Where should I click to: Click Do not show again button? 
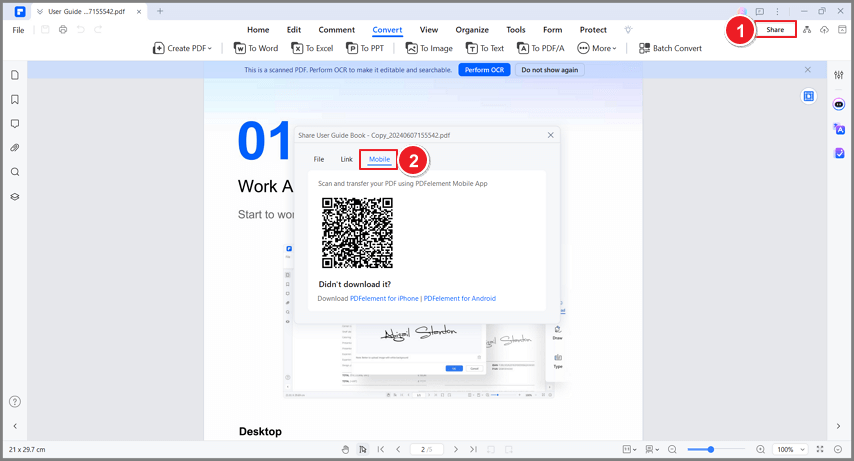(x=550, y=70)
